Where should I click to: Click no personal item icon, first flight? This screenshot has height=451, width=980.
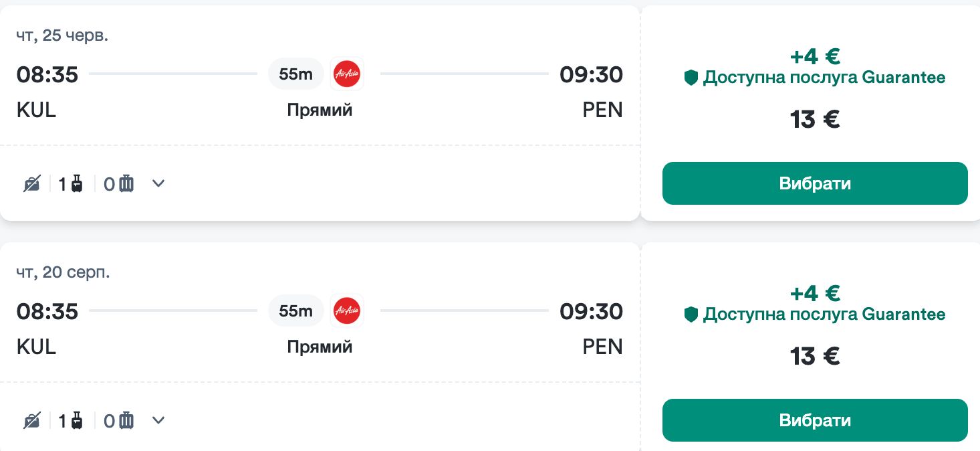pyautogui.click(x=32, y=183)
